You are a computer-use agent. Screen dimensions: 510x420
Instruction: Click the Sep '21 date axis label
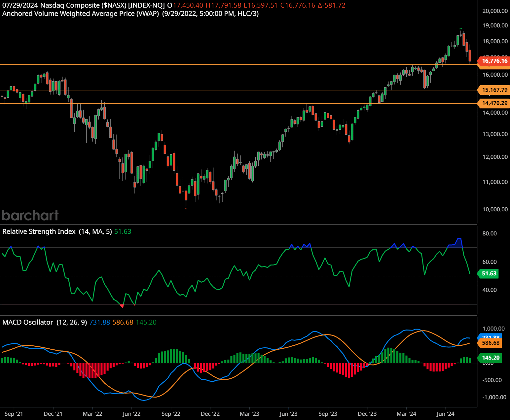click(x=14, y=414)
